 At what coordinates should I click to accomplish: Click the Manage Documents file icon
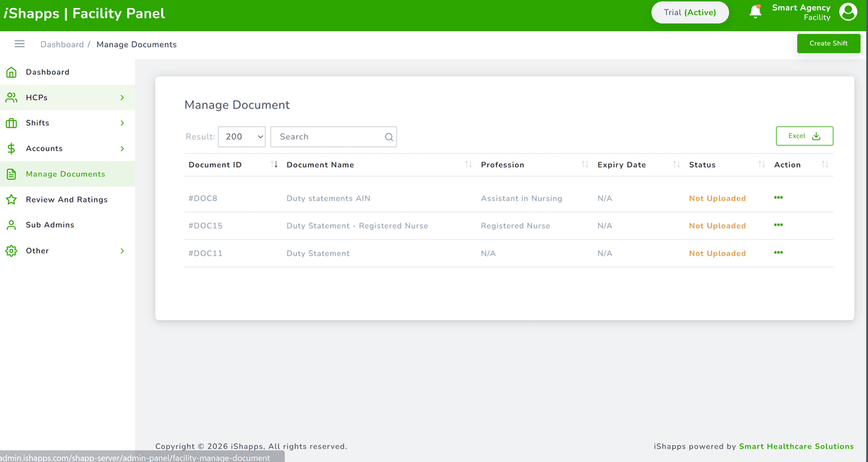click(11, 174)
